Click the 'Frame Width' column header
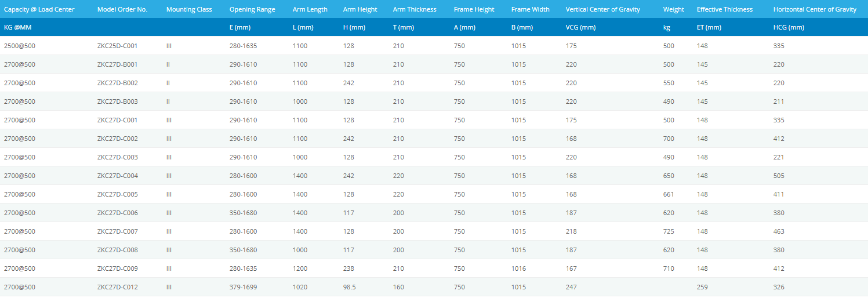This screenshot has height=305, width=868. tap(531, 9)
